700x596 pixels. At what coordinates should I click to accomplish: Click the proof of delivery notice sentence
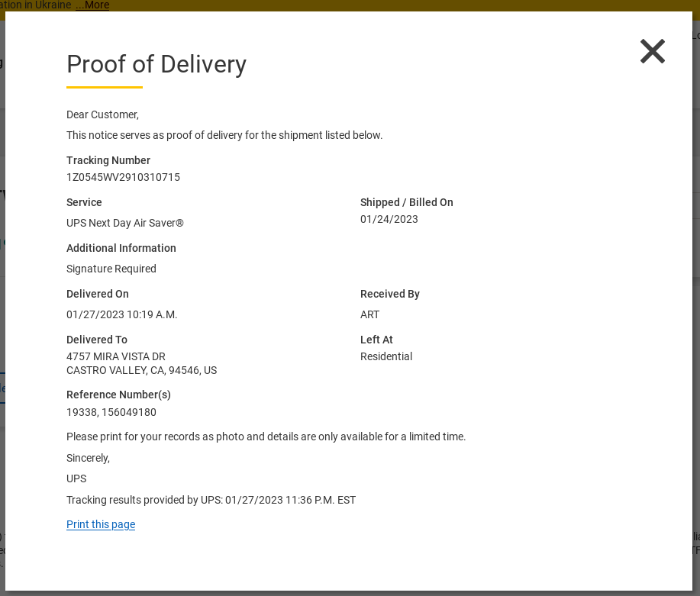[224, 135]
